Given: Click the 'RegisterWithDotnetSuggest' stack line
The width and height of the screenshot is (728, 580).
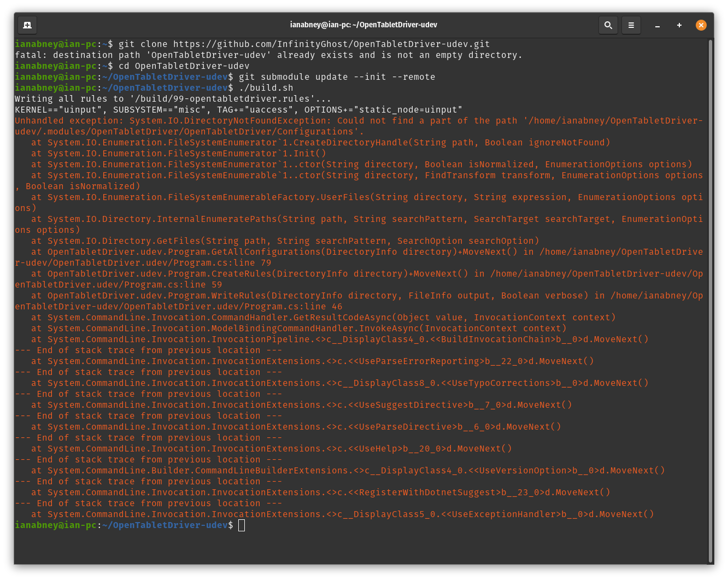Looking at the screenshot, I should click(x=321, y=492).
